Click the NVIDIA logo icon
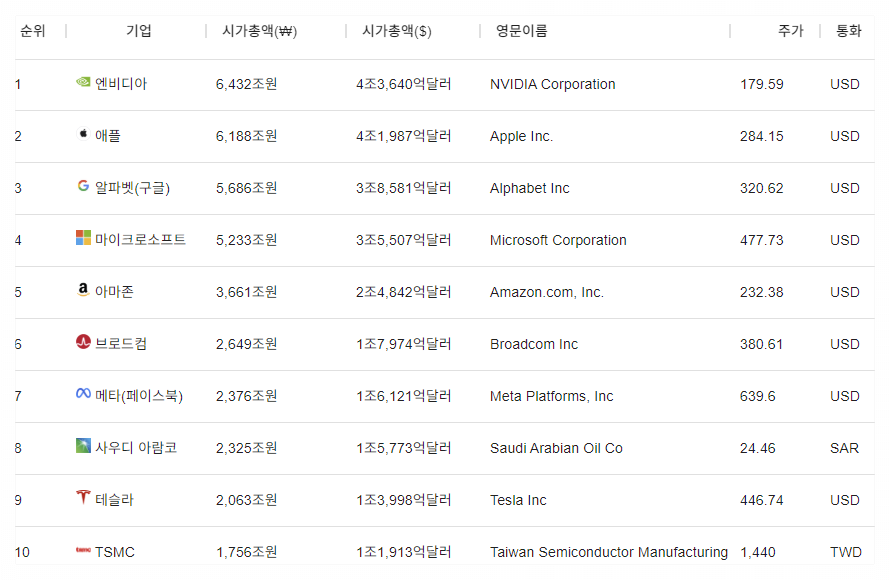Screen dimensions: 890x580 [x=83, y=82]
